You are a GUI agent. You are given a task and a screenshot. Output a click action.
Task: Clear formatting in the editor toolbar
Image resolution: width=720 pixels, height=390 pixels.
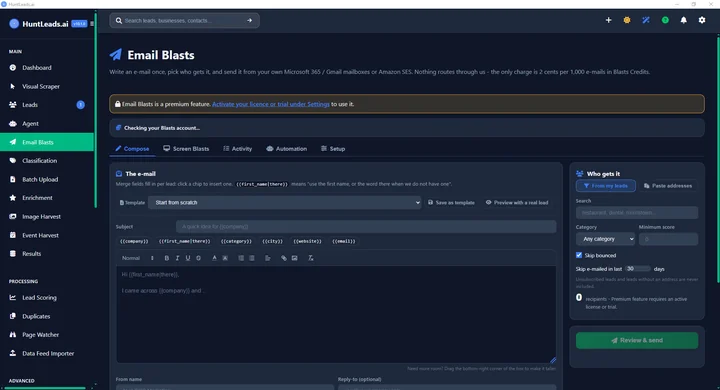[310, 258]
